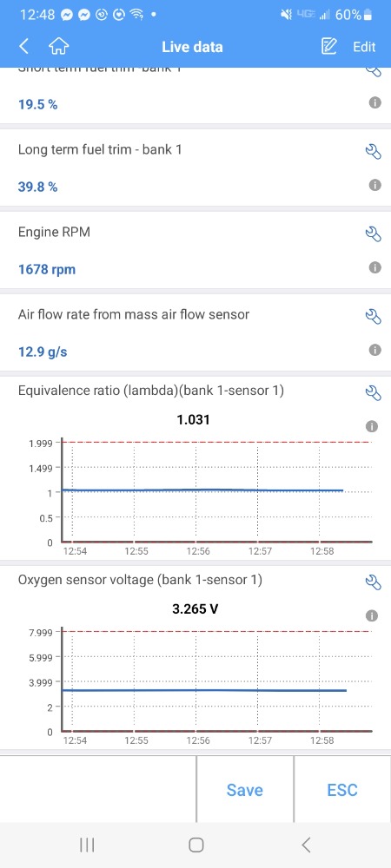Image resolution: width=391 pixels, height=868 pixels.
Task: Show info for Engine RPM value
Action: pos(375,268)
